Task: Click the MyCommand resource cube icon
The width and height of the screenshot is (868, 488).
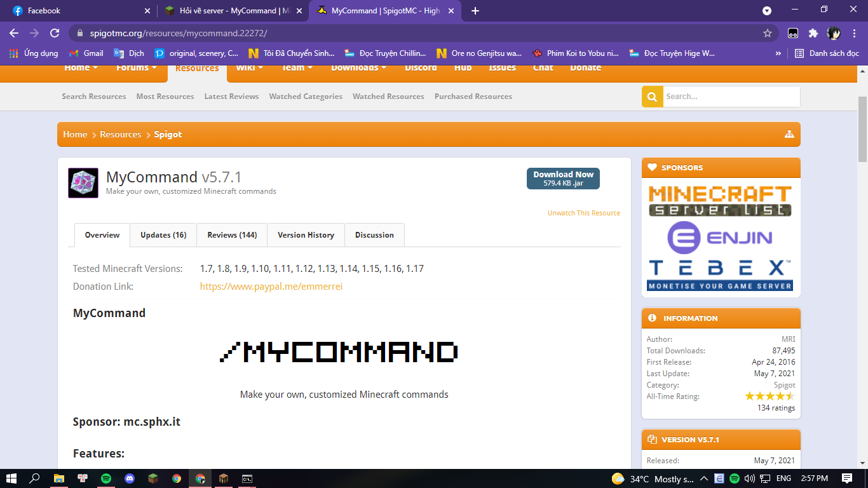Action: (83, 183)
